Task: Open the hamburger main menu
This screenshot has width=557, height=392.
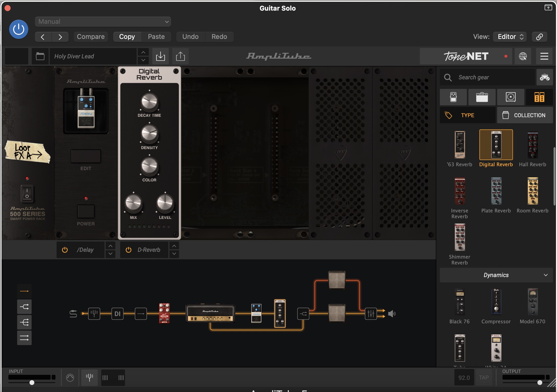Action: point(544,56)
